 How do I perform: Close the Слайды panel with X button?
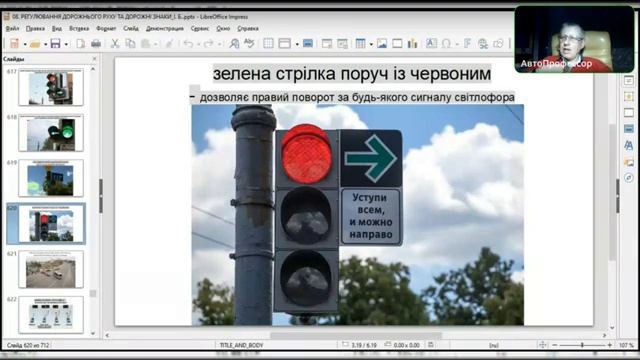pos(94,59)
